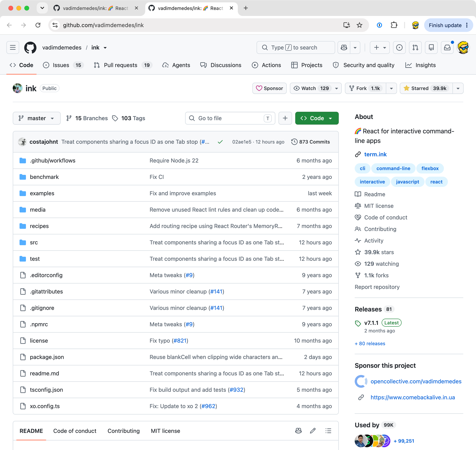View the 103 Tags link
This screenshot has width=476, height=450.
(129, 118)
